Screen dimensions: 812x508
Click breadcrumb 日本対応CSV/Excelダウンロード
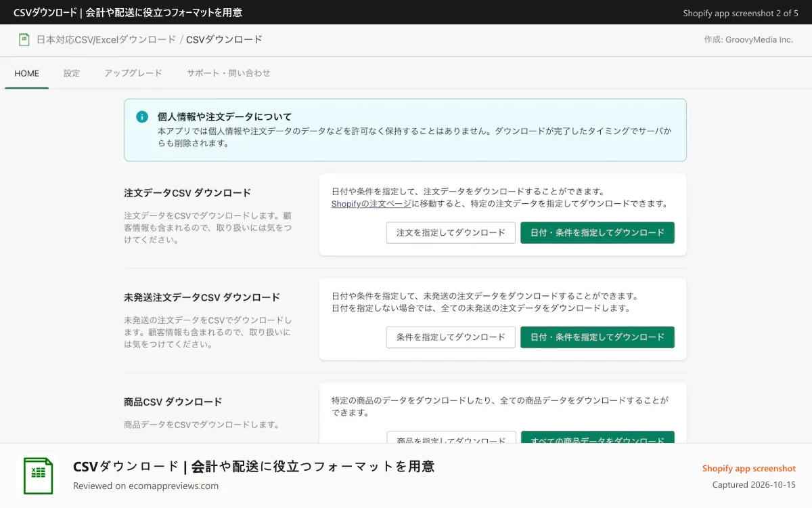[106, 40]
